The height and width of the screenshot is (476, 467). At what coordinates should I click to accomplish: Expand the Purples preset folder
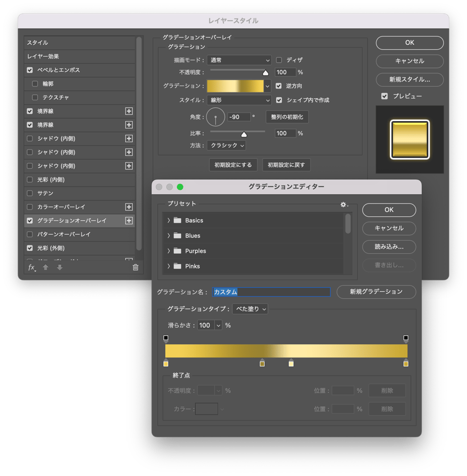pyautogui.click(x=169, y=251)
